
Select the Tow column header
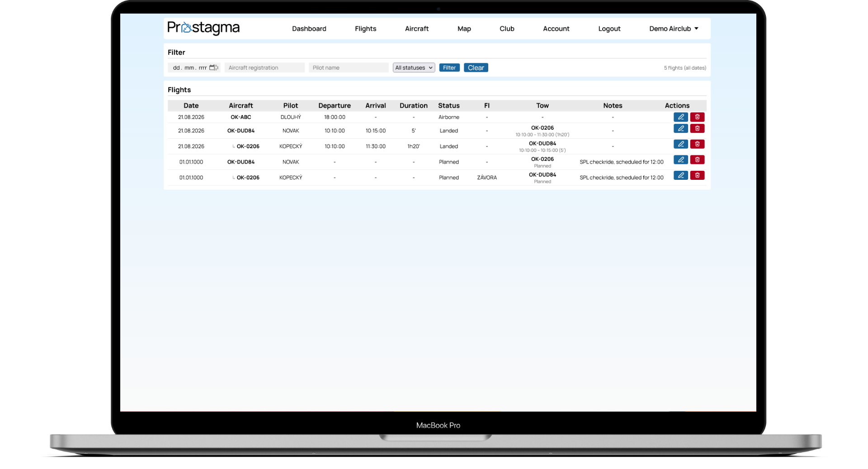point(542,105)
